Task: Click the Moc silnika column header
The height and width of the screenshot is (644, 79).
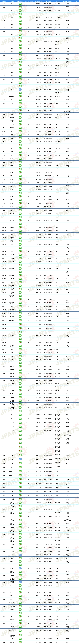Action: pyautogui.click(x=48, y=1)
